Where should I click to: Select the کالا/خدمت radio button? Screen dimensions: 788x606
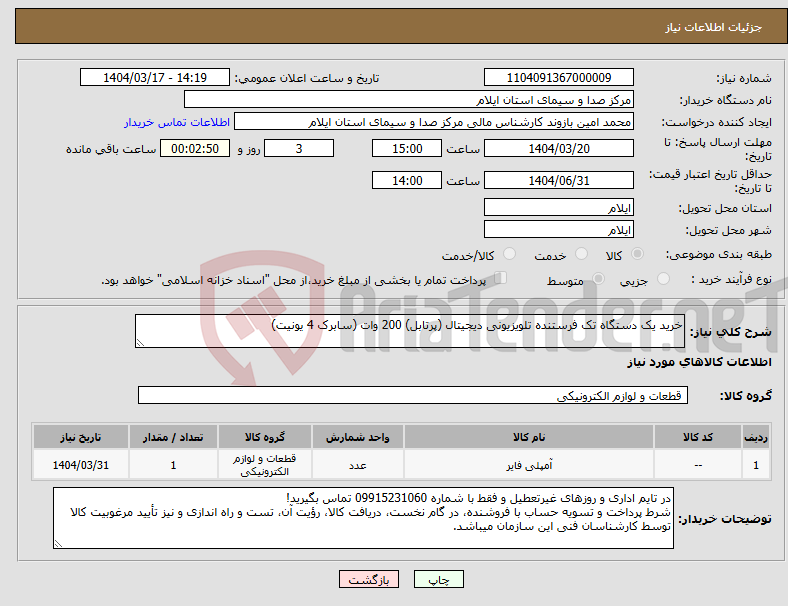510,254
